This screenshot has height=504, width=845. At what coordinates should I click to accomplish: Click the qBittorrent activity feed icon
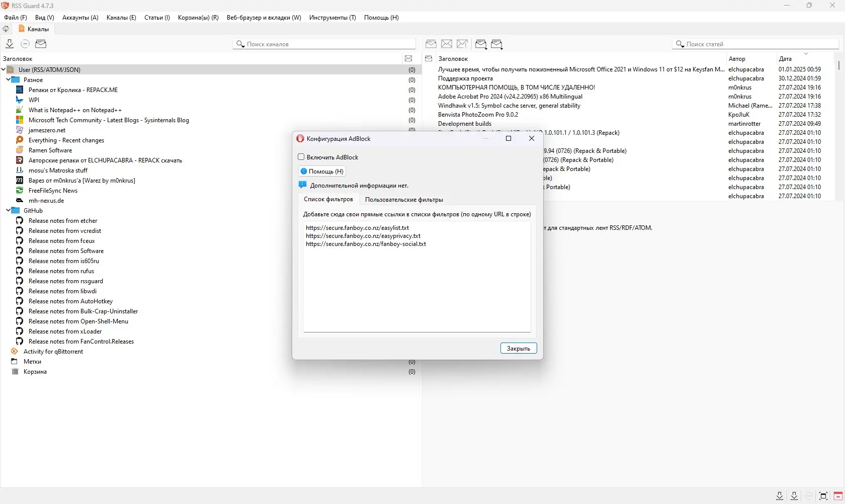pyautogui.click(x=15, y=352)
